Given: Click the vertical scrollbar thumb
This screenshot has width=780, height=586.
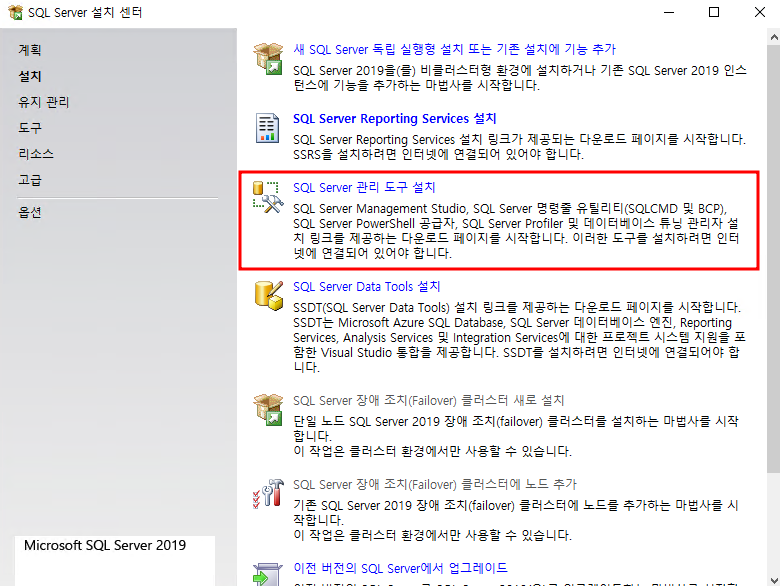Looking at the screenshot, I should click(x=774, y=259).
